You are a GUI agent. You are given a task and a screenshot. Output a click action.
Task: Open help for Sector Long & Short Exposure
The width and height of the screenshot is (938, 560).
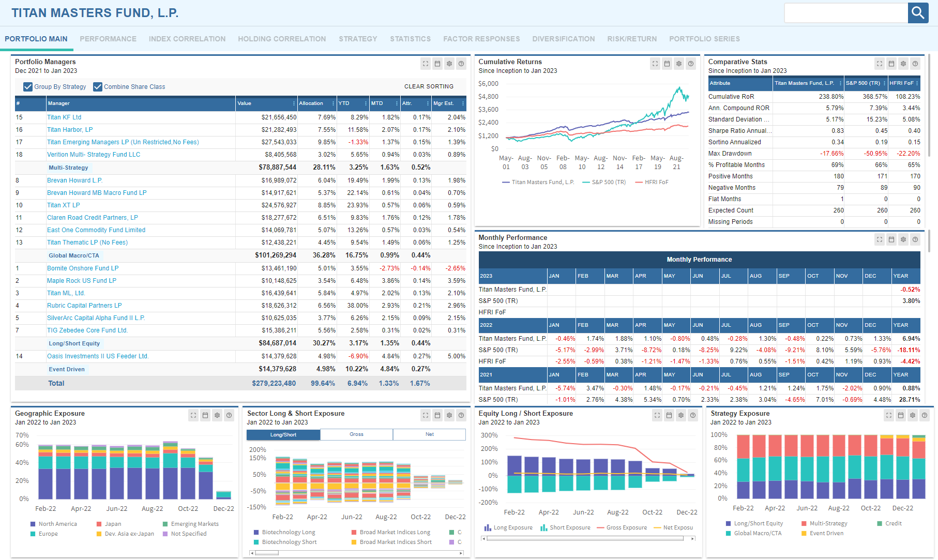pyautogui.click(x=461, y=415)
